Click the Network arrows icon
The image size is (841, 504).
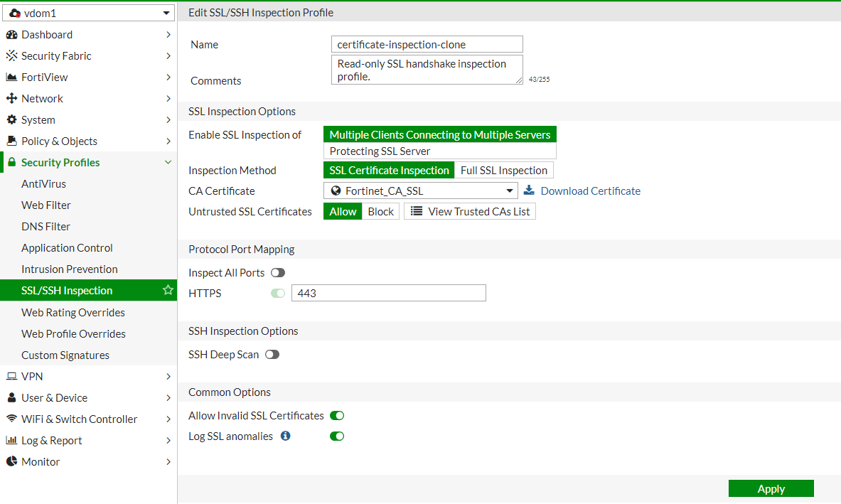pos(12,98)
